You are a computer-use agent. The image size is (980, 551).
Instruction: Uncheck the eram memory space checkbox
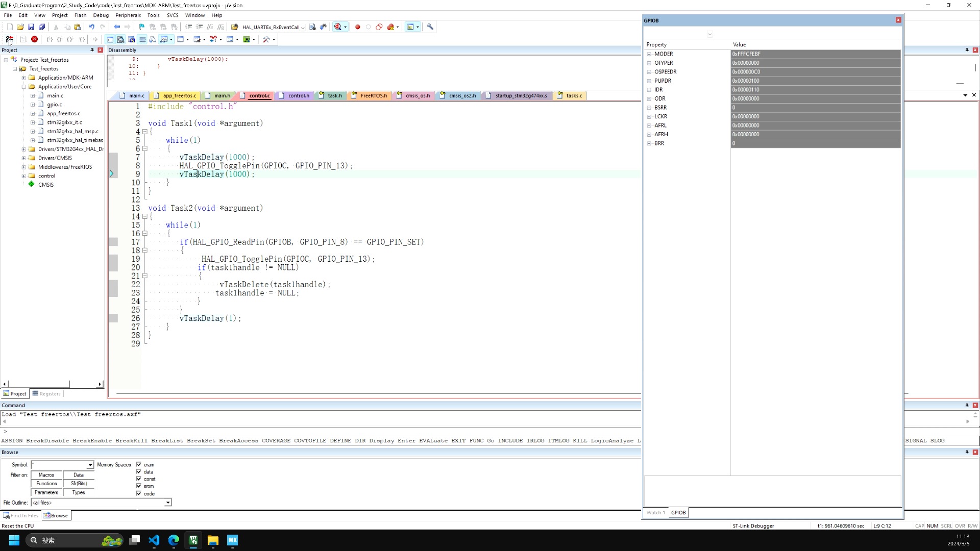[139, 465]
